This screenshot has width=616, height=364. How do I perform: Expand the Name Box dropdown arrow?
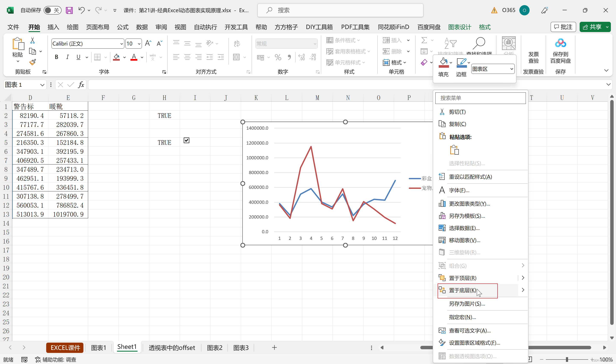click(42, 85)
